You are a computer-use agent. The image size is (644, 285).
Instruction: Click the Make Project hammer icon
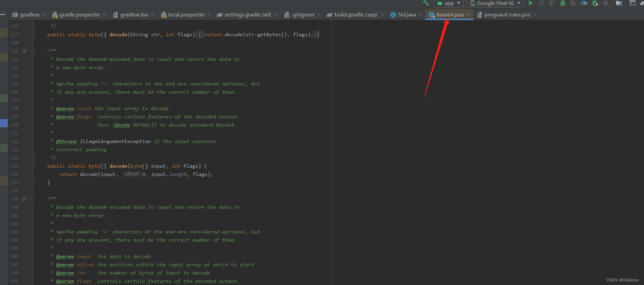coord(426,3)
